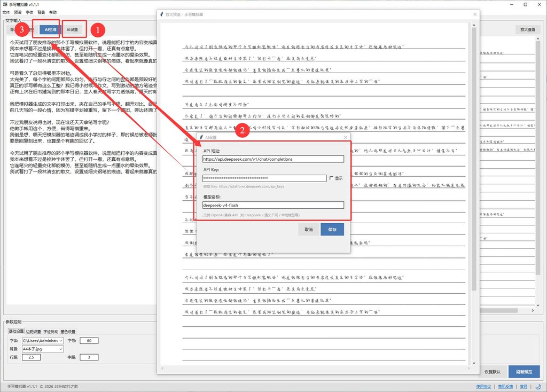547x392 pixels.
Task: Click preview window scroll-right arrow
Action: coord(468,369)
